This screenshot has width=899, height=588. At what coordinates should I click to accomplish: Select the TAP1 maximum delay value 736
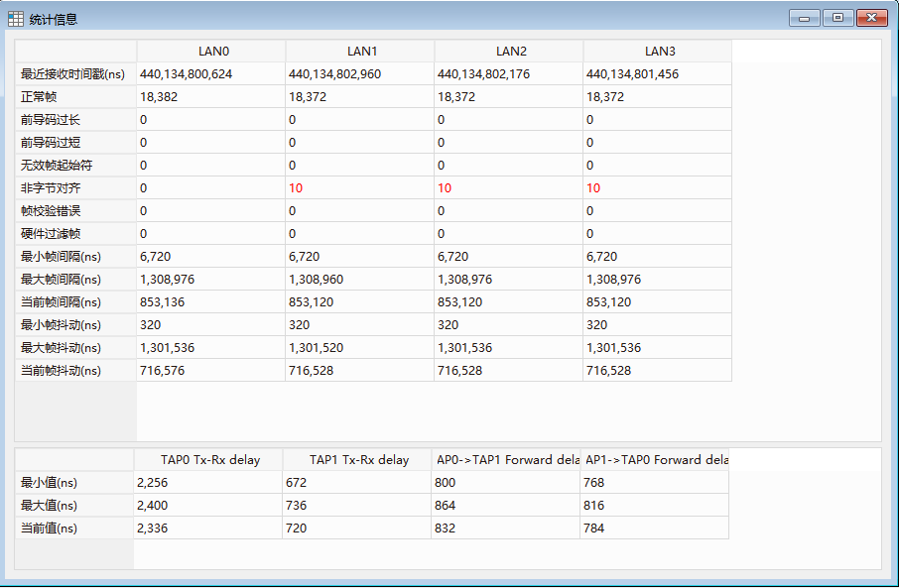357,506
